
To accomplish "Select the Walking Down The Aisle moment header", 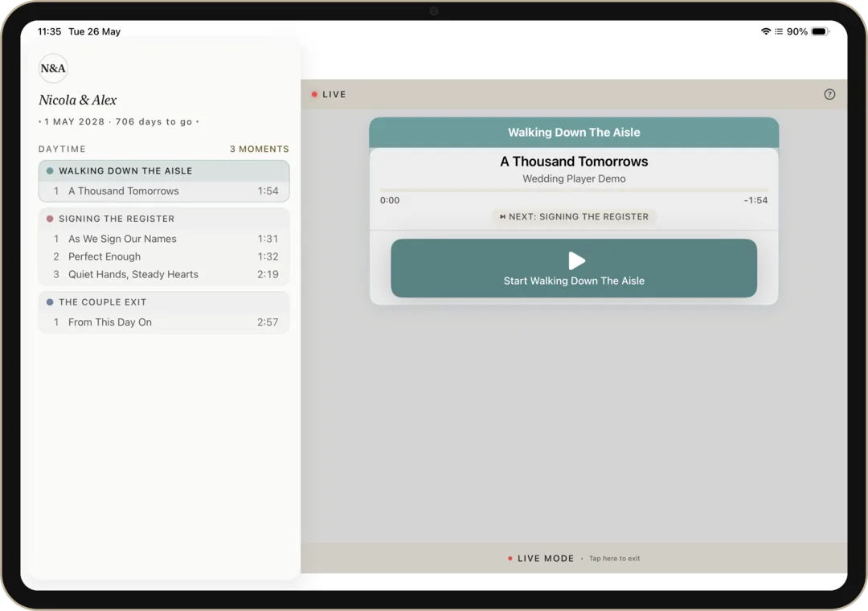I will click(164, 170).
